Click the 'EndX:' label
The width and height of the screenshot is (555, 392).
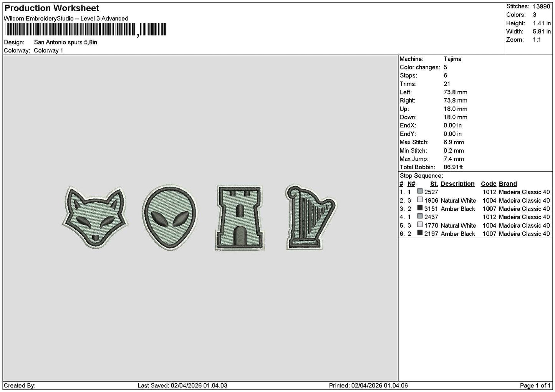point(408,126)
